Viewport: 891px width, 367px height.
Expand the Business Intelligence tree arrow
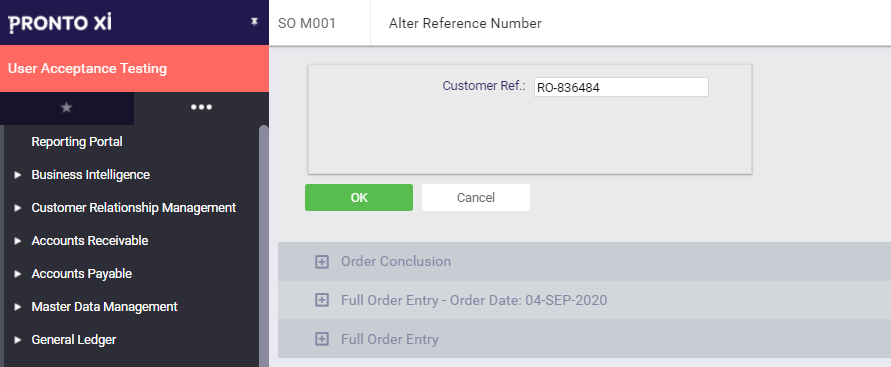18,175
